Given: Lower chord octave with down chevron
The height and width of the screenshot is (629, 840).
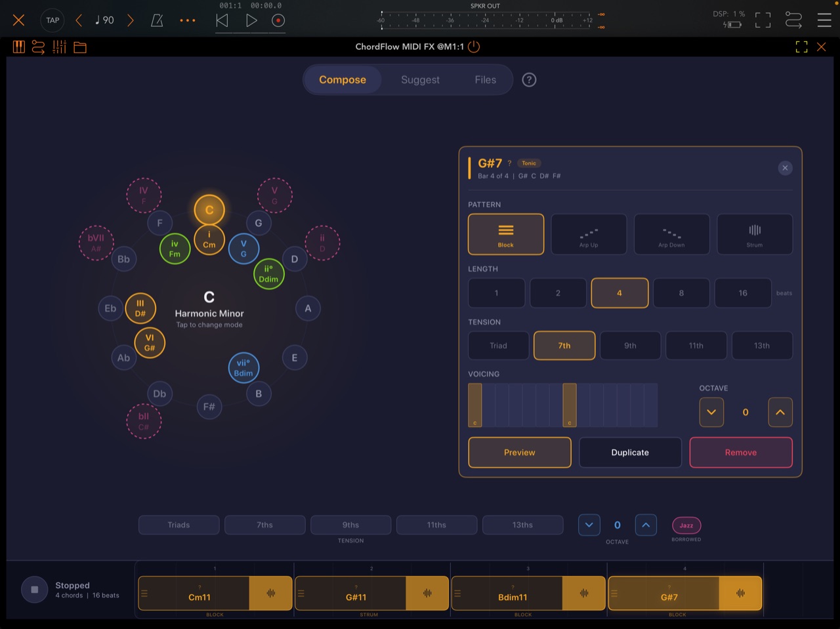Looking at the screenshot, I should point(711,413).
